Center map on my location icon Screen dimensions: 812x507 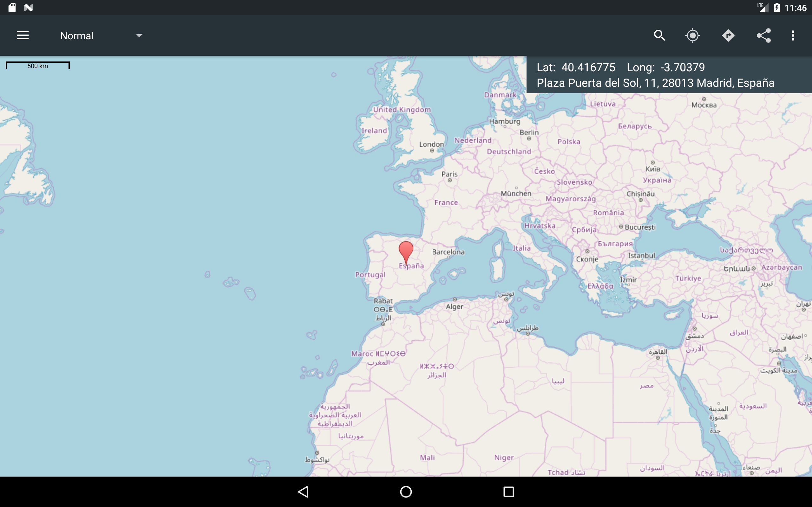click(692, 35)
